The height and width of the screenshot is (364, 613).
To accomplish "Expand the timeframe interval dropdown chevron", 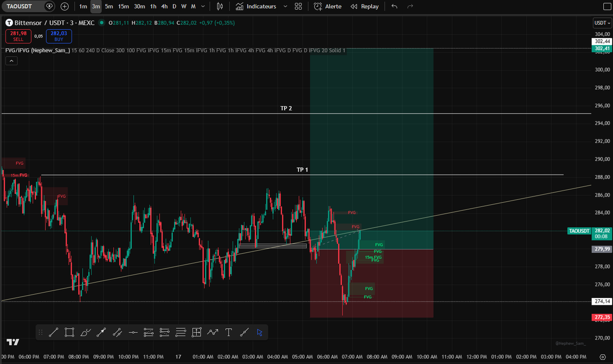I will (203, 7).
